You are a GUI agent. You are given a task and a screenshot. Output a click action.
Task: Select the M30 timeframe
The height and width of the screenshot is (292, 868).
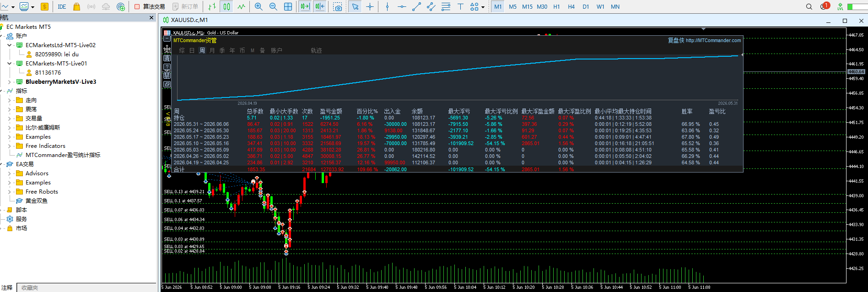542,7
